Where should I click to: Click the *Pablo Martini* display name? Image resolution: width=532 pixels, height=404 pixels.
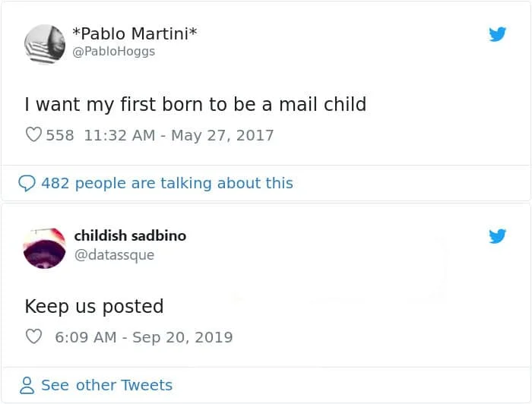[135, 34]
